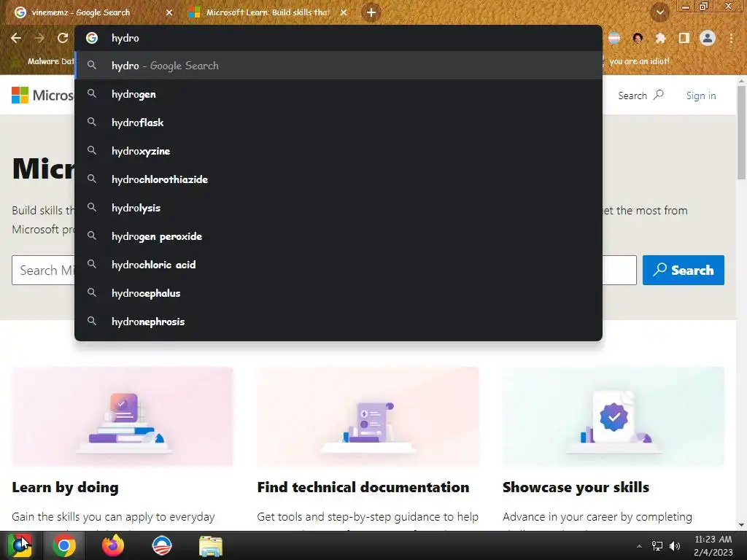Choose the hydrochloric acid suggestion
The height and width of the screenshot is (560, 747).
pyautogui.click(x=338, y=265)
